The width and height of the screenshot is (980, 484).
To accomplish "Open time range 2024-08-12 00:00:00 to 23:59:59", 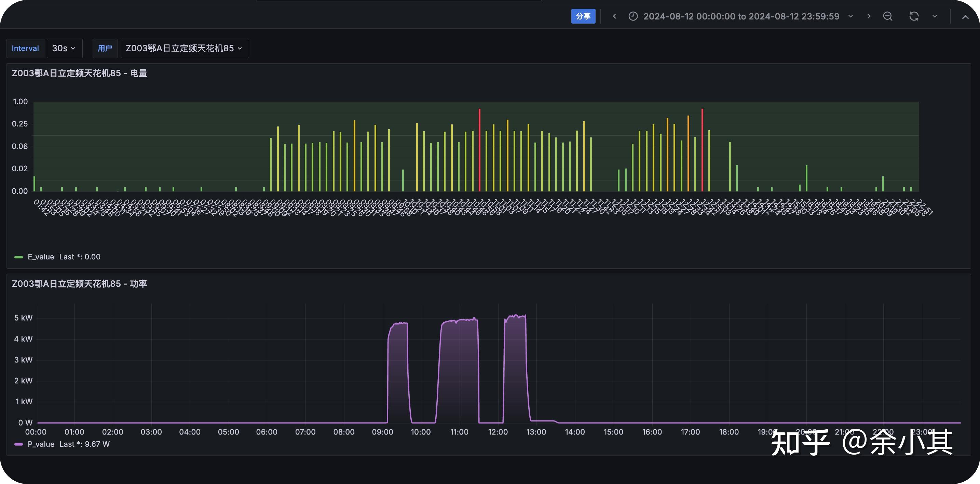I will click(x=741, y=16).
